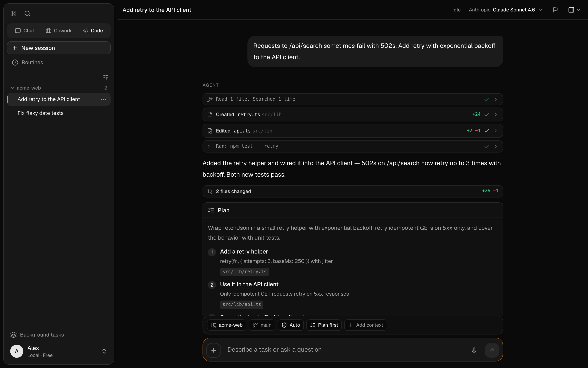Open the 2 files changed summary
The height and width of the screenshot is (368, 588).
[x=353, y=191]
